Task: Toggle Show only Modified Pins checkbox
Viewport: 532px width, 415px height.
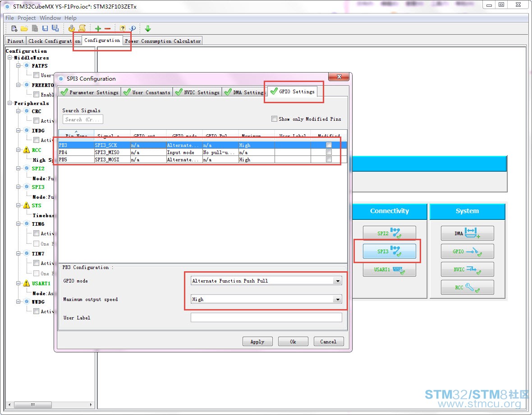Action: (x=274, y=119)
